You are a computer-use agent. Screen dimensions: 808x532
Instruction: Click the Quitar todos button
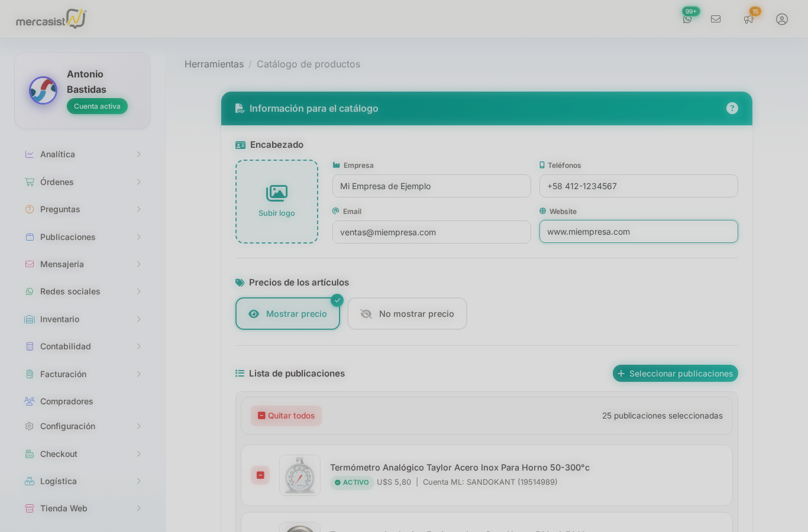(286, 416)
